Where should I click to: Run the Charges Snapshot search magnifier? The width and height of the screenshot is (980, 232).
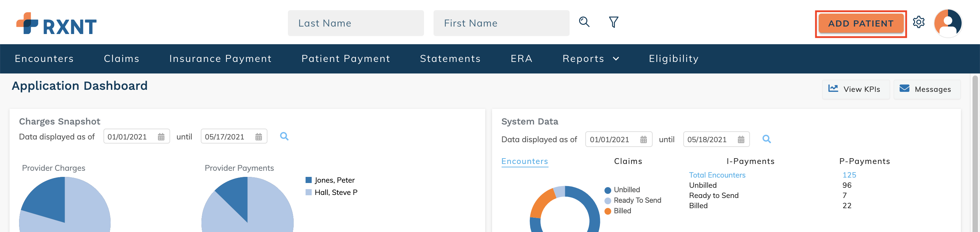tap(284, 136)
